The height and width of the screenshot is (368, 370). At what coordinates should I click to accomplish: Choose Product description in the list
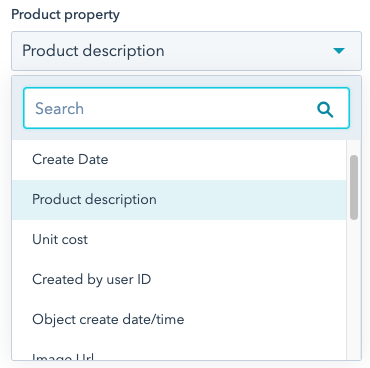tap(179, 200)
